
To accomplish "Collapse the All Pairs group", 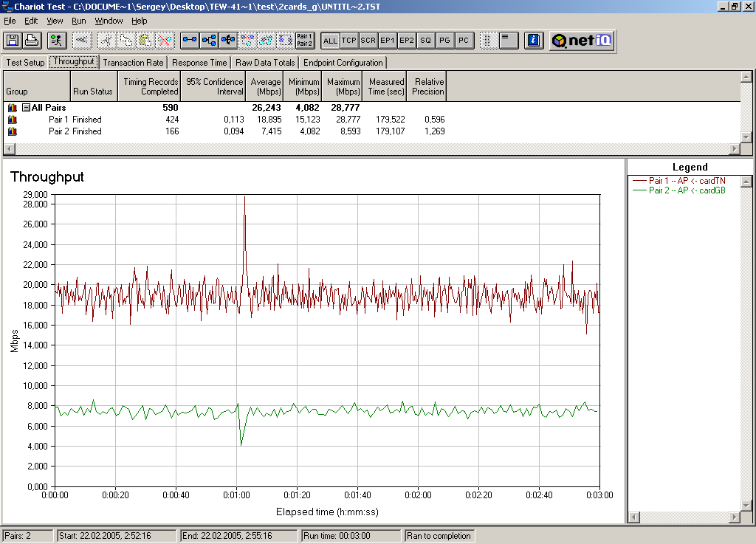I will pos(26,108).
